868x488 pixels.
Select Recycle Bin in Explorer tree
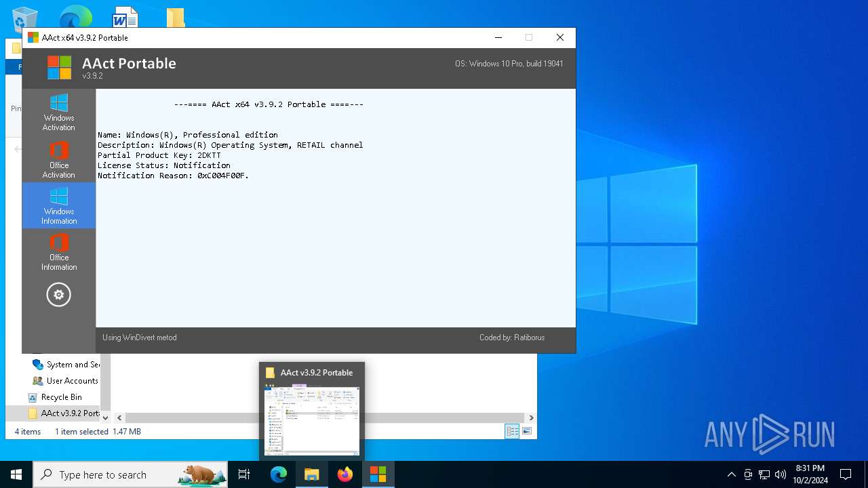pyautogui.click(x=55, y=397)
